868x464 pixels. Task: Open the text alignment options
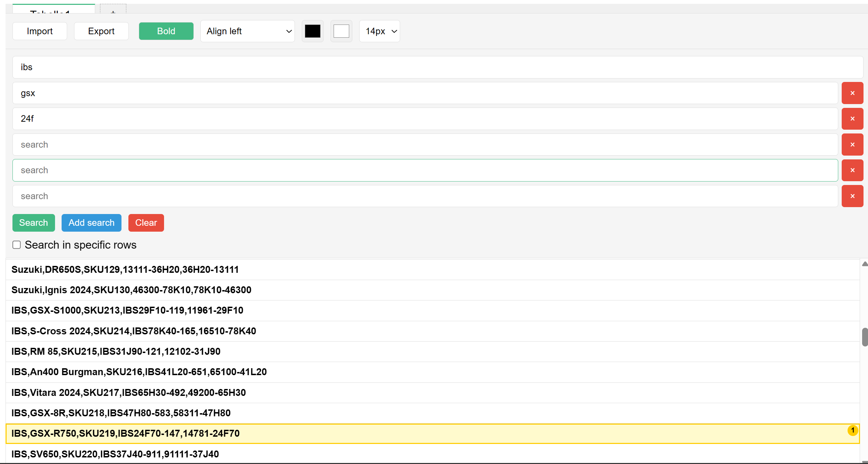pyautogui.click(x=247, y=31)
